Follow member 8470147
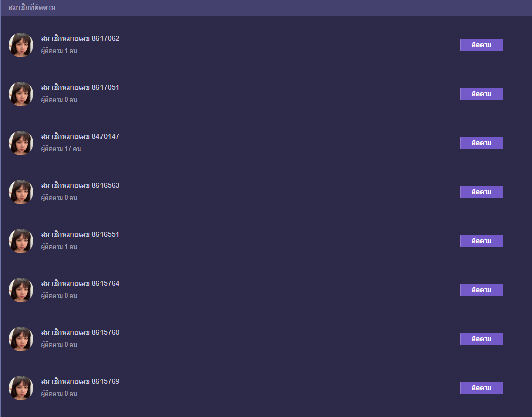The height and width of the screenshot is (417, 532). pyautogui.click(x=482, y=143)
